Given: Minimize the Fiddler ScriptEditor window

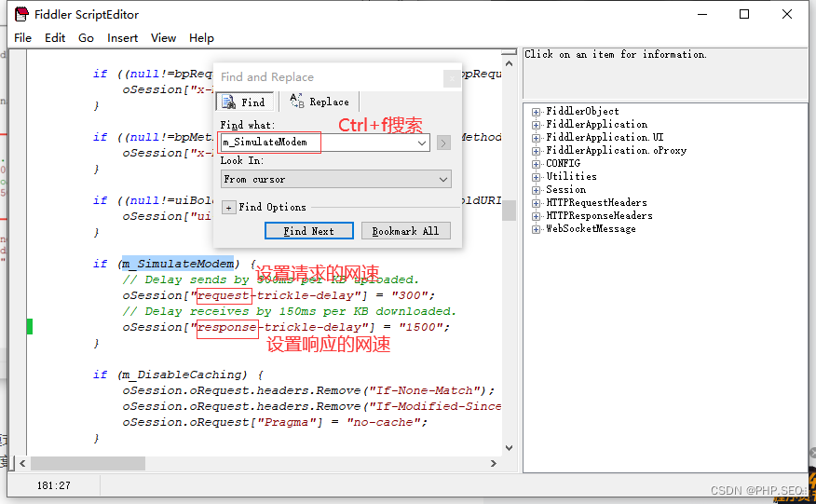Looking at the screenshot, I should [702, 14].
